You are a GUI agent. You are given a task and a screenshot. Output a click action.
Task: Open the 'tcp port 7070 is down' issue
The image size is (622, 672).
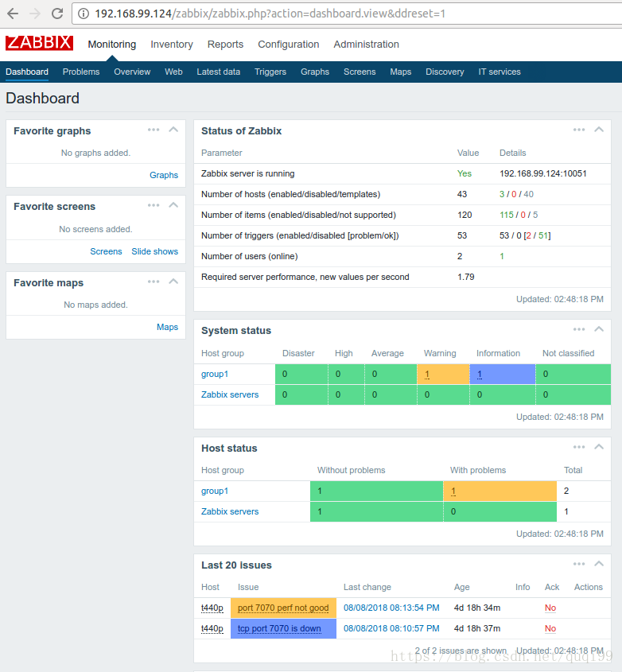point(279,629)
